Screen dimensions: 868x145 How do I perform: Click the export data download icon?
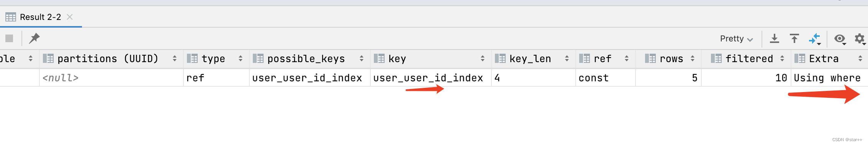pyautogui.click(x=775, y=38)
